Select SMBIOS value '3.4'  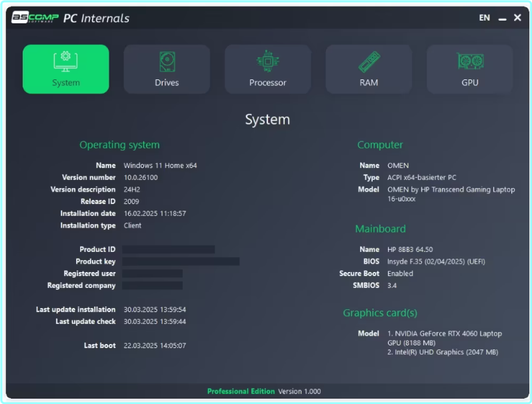[392, 285]
